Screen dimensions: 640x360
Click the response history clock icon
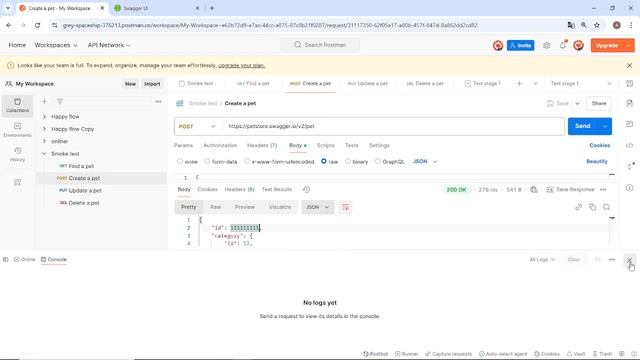(307, 189)
